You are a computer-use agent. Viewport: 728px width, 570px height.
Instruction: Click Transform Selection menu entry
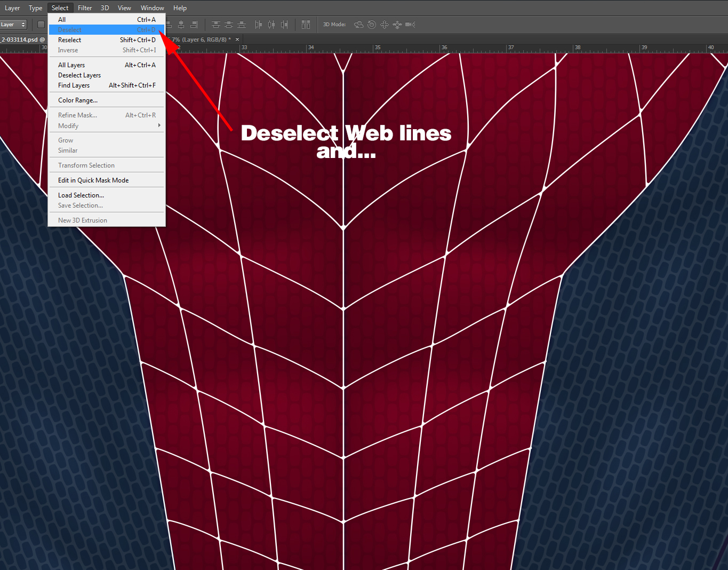[107, 165]
